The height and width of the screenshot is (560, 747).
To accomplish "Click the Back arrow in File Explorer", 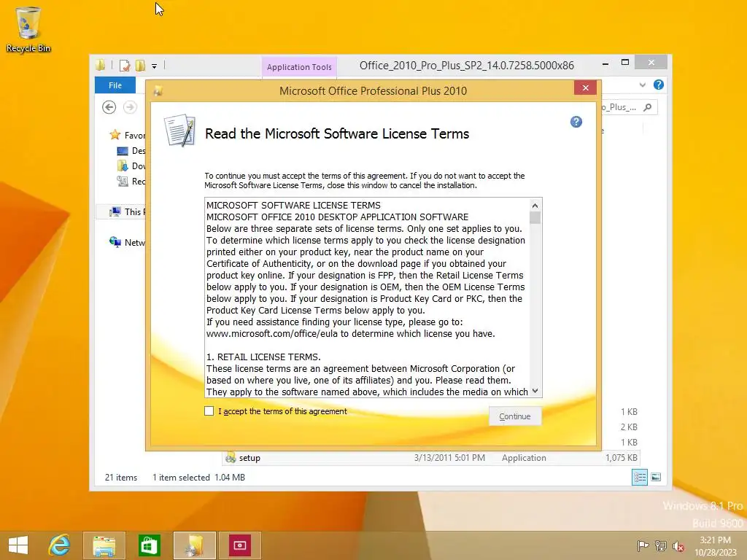I will pos(109,107).
